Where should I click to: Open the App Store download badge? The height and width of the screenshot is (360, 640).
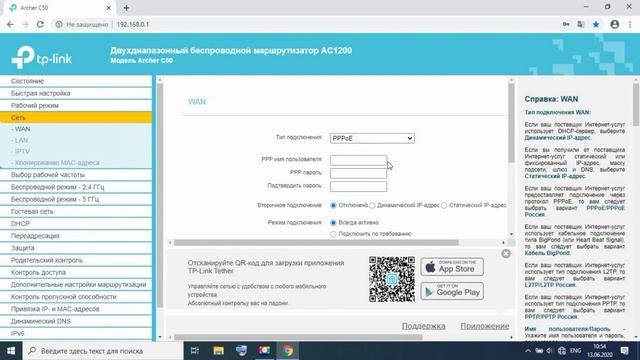tap(452, 267)
